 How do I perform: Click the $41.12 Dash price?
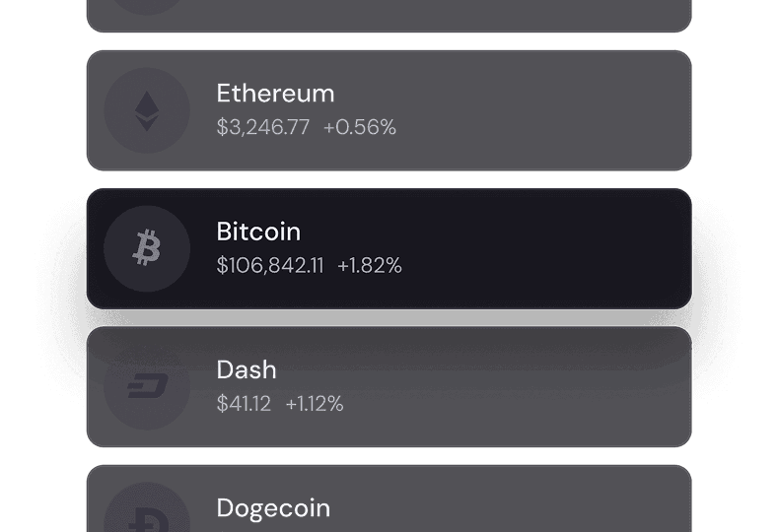coord(244,403)
